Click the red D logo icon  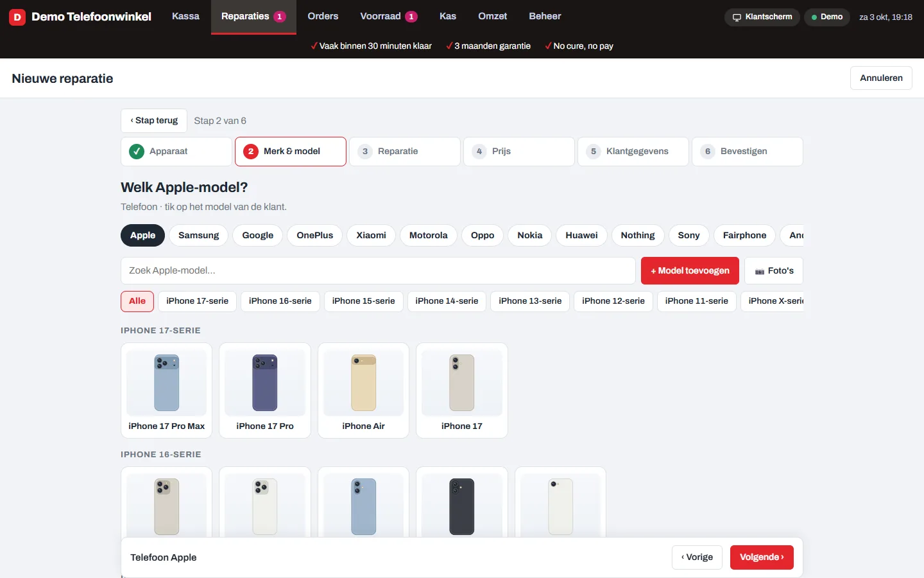pyautogui.click(x=17, y=17)
